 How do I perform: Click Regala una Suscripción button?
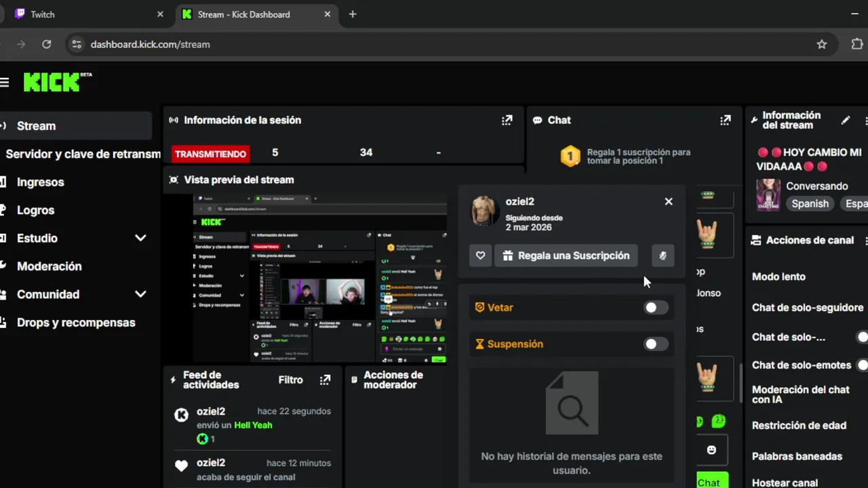[566, 256]
